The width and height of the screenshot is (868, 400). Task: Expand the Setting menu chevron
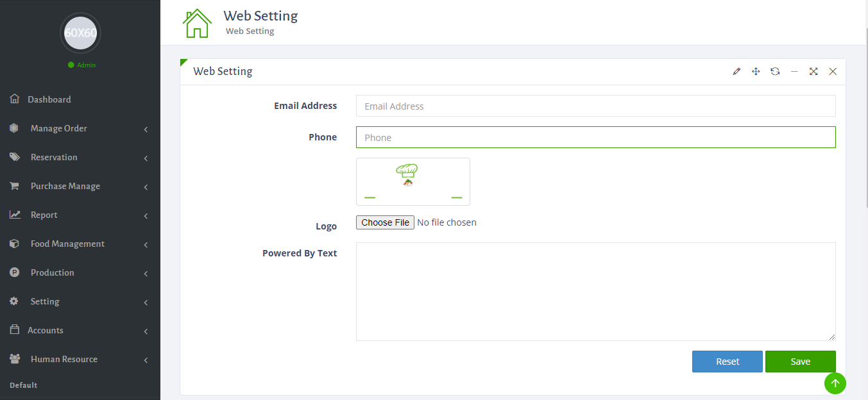(146, 301)
